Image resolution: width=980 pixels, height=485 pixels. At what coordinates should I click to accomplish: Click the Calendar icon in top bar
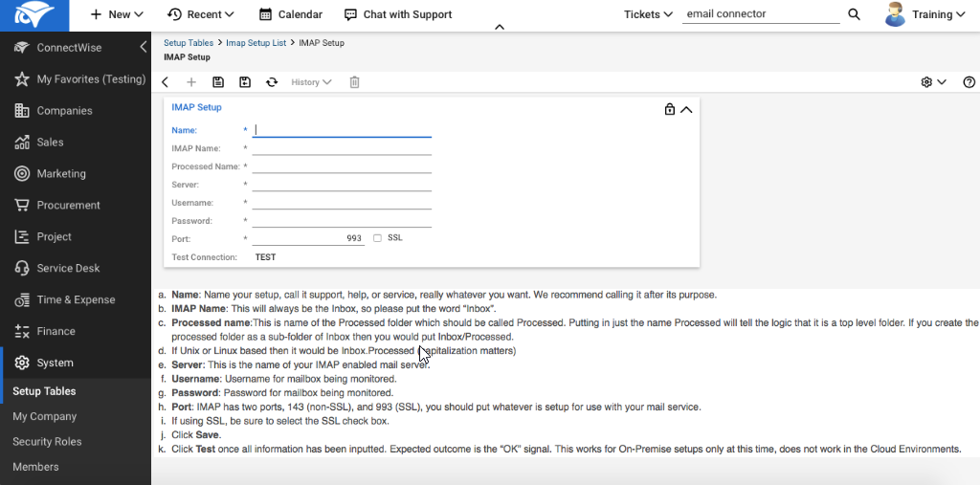pos(265,14)
